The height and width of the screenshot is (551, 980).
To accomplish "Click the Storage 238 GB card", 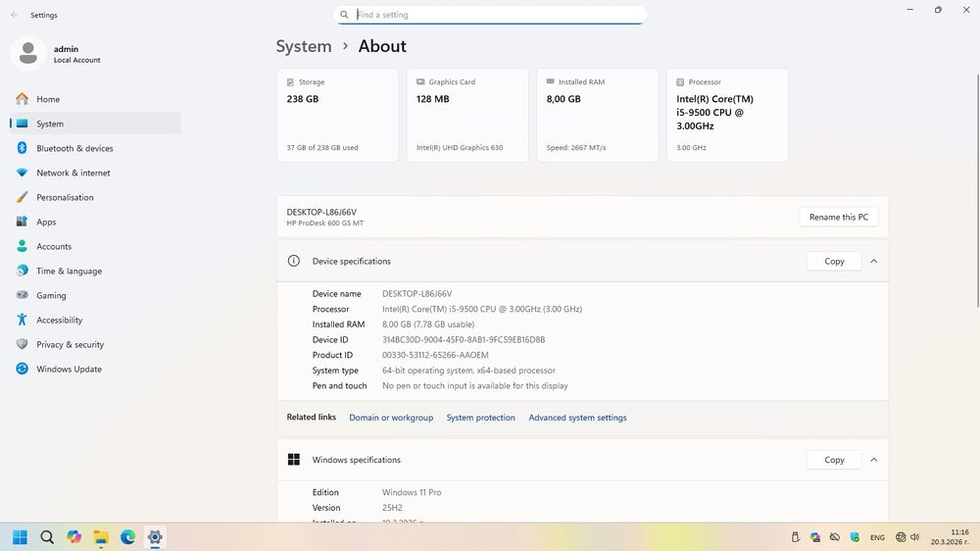I will [x=337, y=115].
